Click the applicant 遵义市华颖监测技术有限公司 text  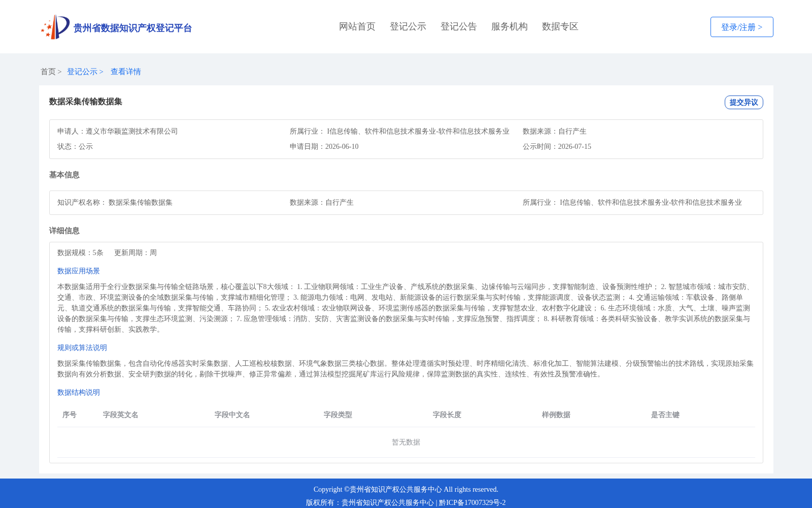[132, 131]
